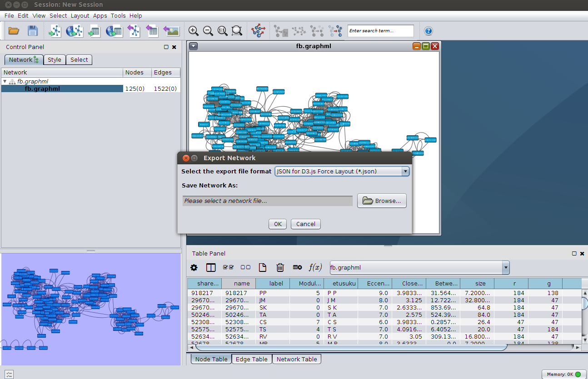Screen dimensions: 588x379
Task: Click the Help question mark icon
Action: pos(428,31)
